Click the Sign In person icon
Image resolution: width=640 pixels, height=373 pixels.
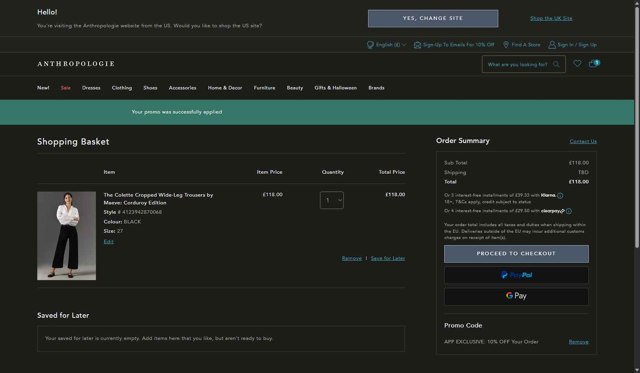[552, 45]
